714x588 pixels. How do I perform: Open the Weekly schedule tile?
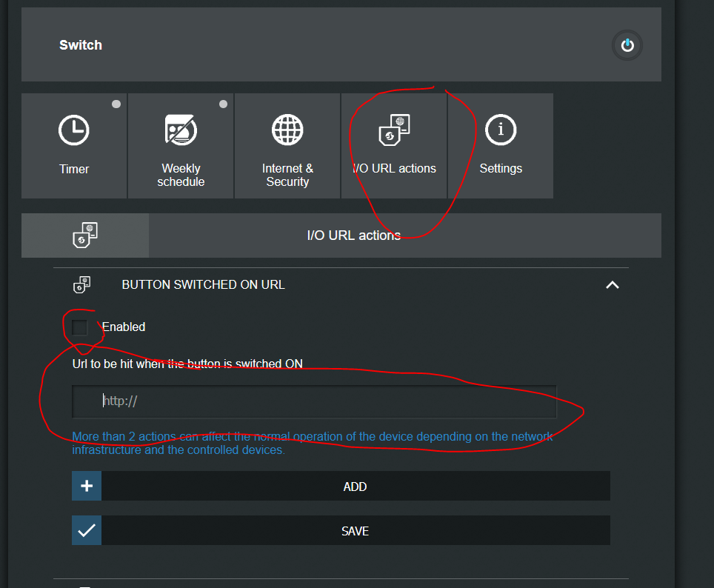pos(181,146)
